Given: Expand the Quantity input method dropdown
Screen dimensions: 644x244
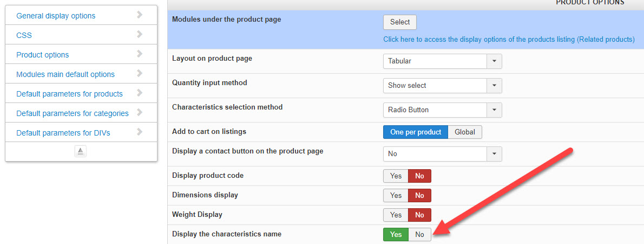Looking at the screenshot, I should (442, 86).
